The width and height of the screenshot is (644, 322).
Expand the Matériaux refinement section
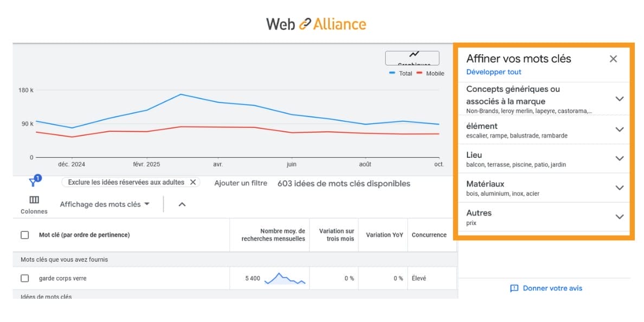[x=619, y=188]
